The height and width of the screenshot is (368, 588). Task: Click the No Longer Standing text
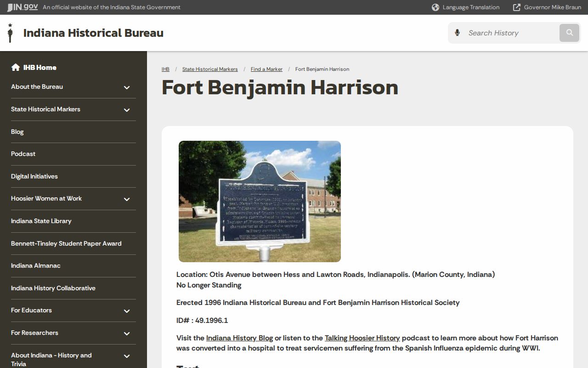(x=209, y=285)
